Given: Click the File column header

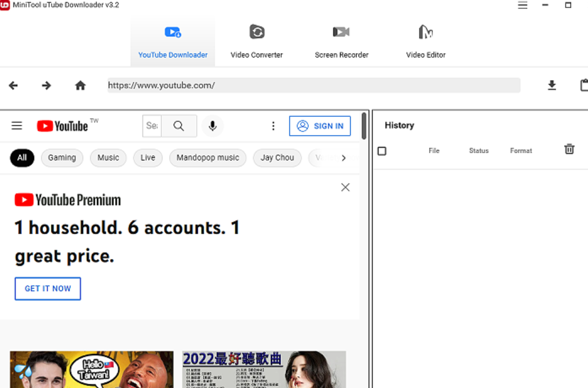Looking at the screenshot, I should click(x=434, y=151).
